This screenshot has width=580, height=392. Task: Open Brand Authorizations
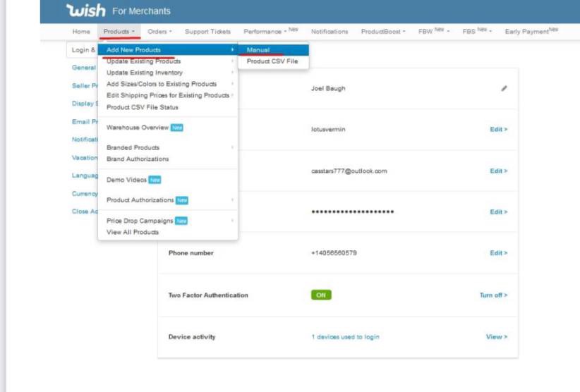pos(168,159)
